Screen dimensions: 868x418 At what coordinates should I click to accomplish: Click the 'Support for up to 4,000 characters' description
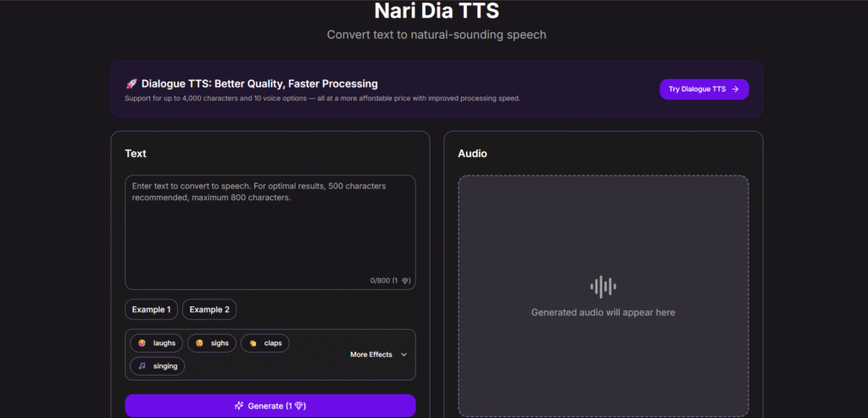(323, 98)
